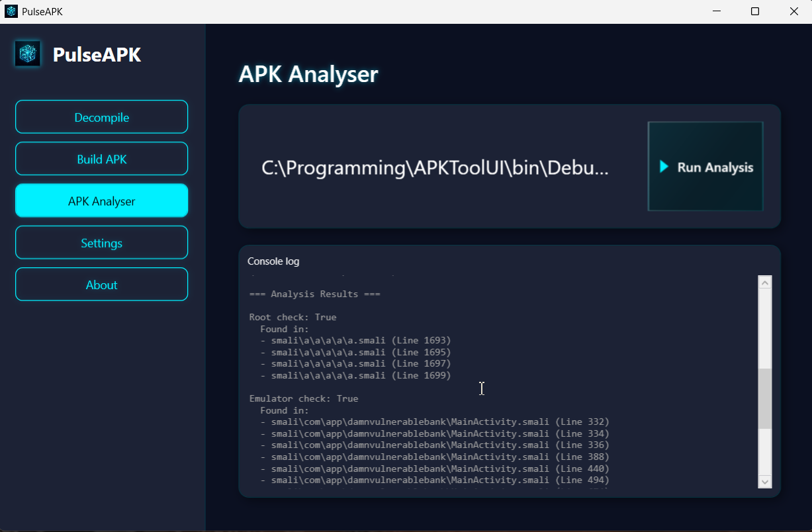The width and height of the screenshot is (812, 532).
Task: Click the PulseAPK cube logo in sidebar
Action: pos(28,54)
